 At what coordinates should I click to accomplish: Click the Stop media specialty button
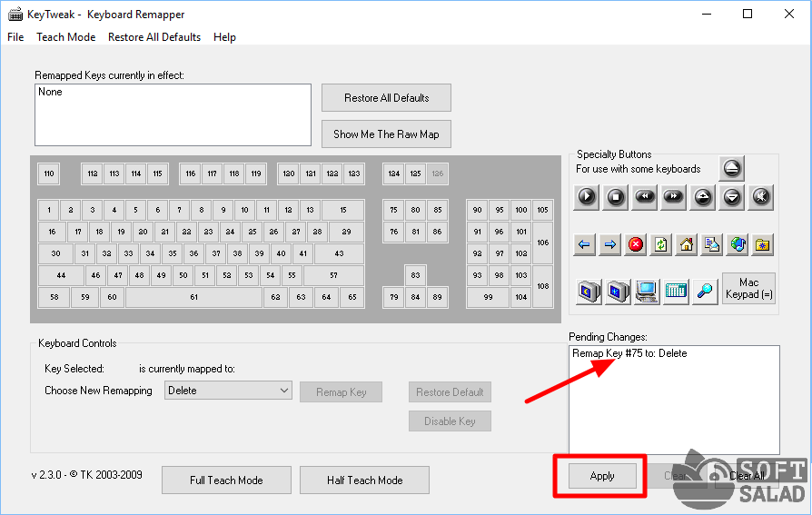[616, 195]
